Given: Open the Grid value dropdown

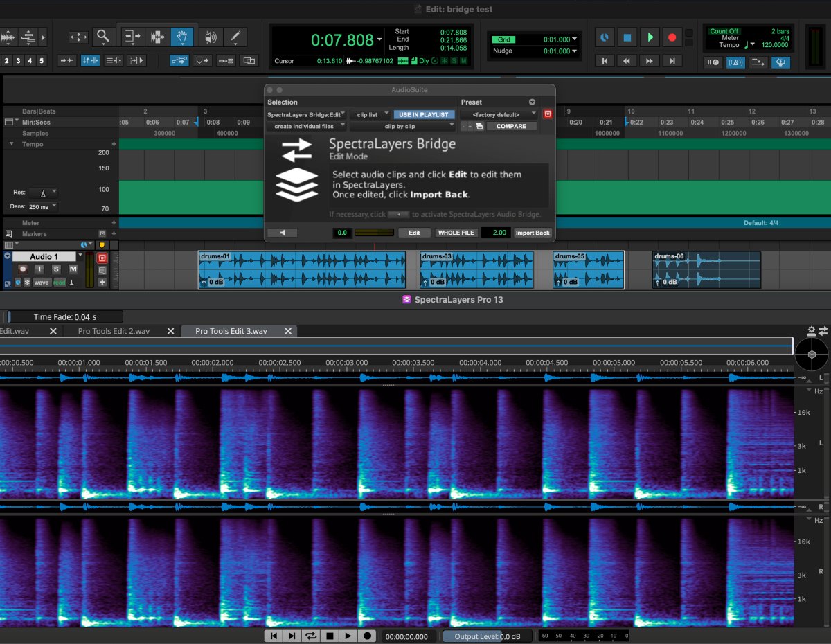Looking at the screenshot, I should (x=575, y=39).
